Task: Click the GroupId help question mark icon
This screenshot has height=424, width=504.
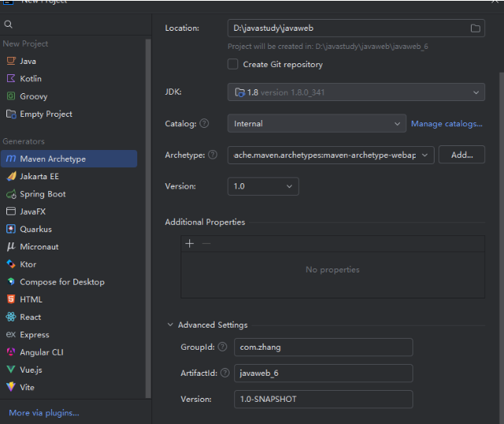Action: pyautogui.click(x=222, y=347)
